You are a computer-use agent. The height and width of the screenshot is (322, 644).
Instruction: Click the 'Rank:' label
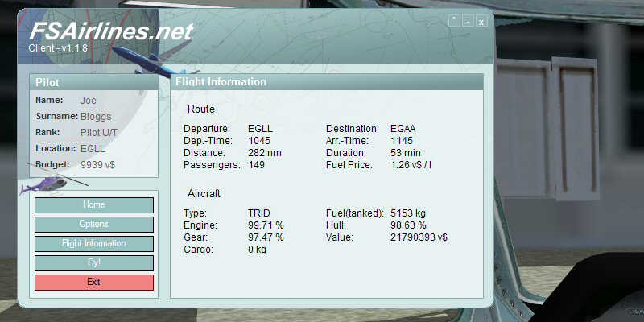pos(47,133)
